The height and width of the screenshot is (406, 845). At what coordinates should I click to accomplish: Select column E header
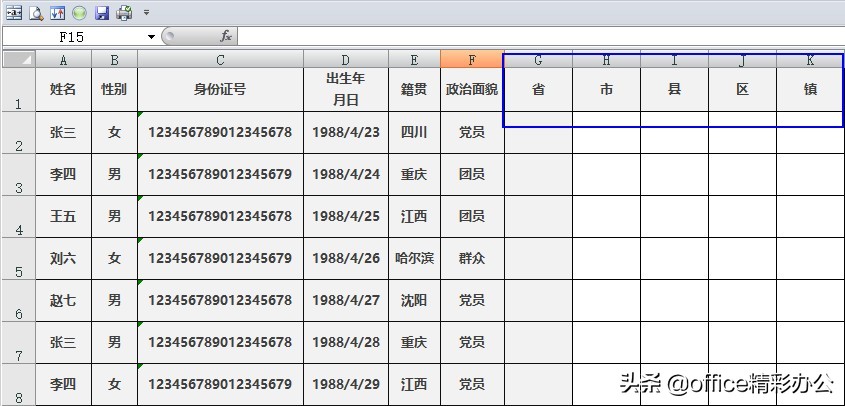click(414, 59)
